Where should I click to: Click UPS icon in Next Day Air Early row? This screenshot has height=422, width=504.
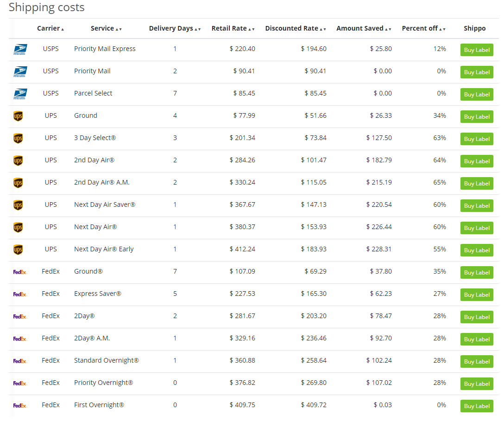click(x=18, y=249)
